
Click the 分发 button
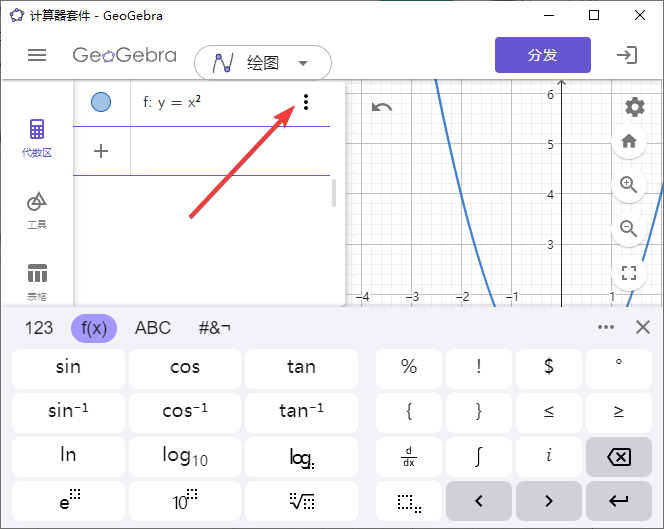click(542, 55)
